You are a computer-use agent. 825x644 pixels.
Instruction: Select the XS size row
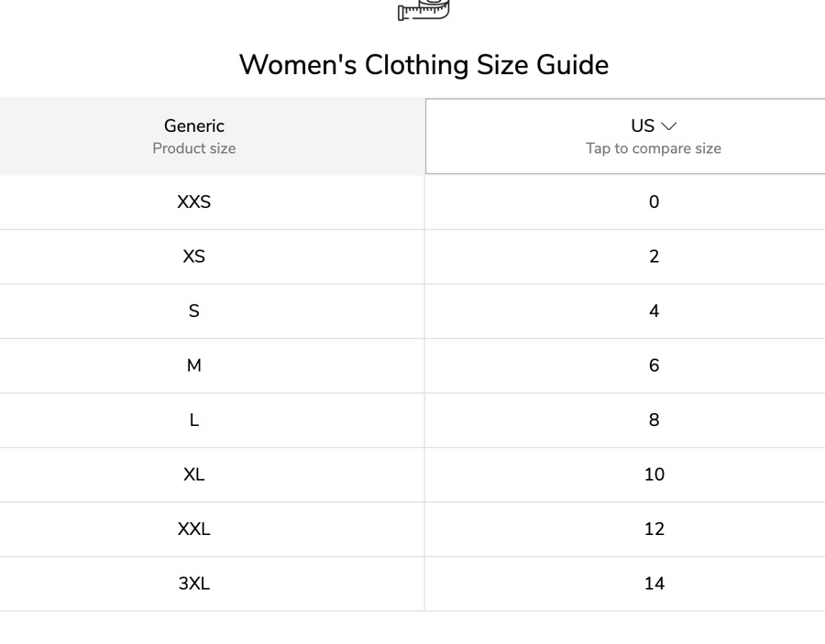tap(412, 257)
